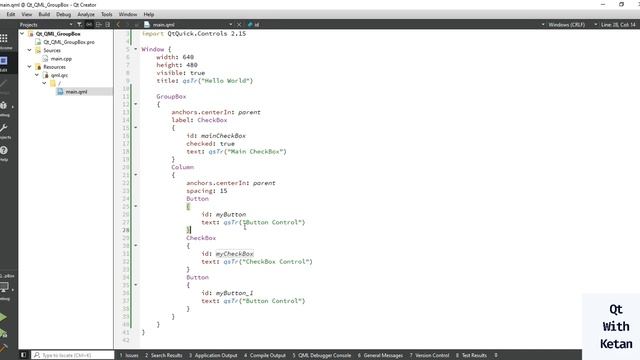Show the Compile Output pane

pos(265,356)
